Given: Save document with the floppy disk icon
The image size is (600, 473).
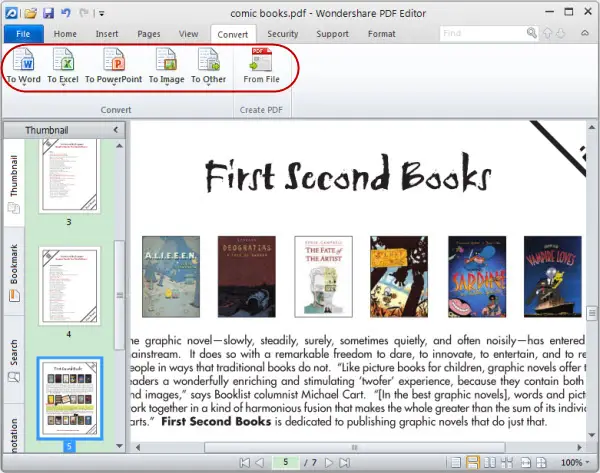Looking at the screenshot, I should click(48, 13).
